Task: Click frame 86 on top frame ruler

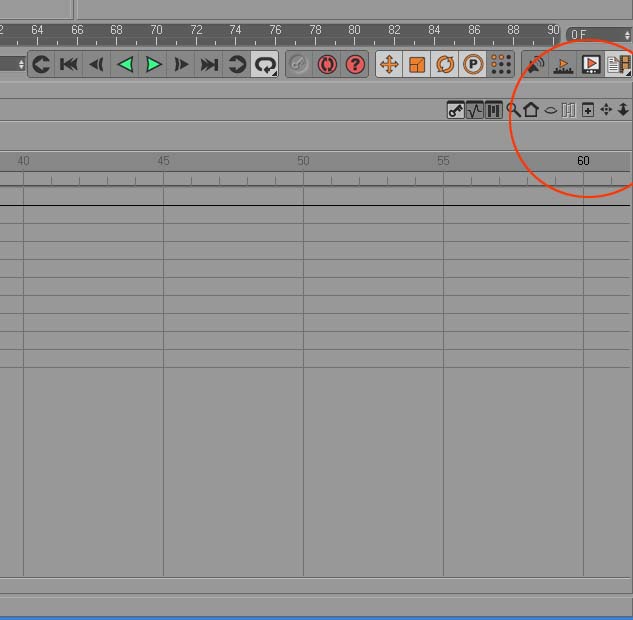Action: click(x=474, y=30)
